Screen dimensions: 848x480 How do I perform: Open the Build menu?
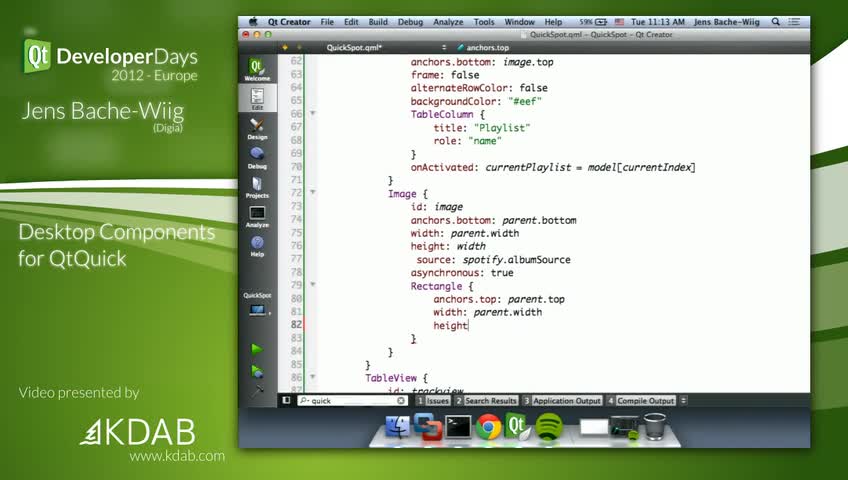(378, 22)
